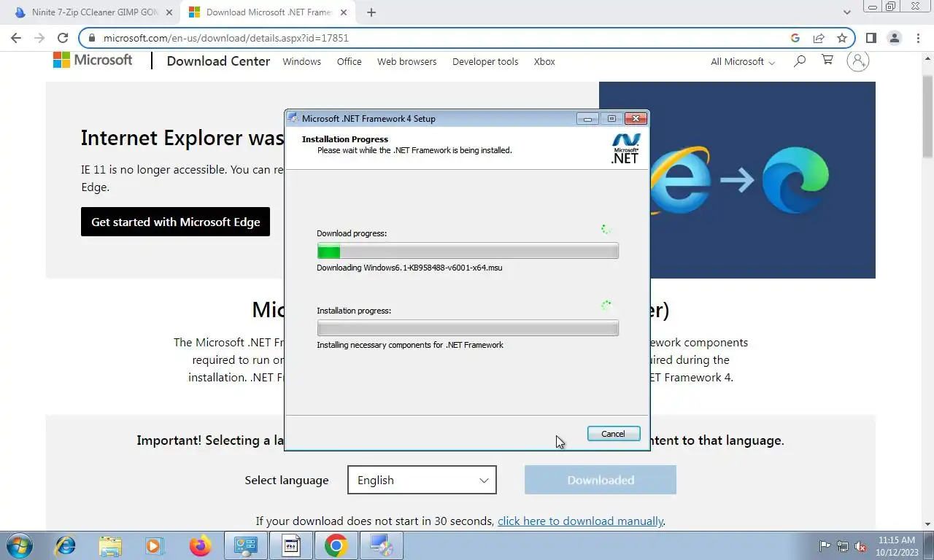Share this page icon in address bar

pos(819,38)
